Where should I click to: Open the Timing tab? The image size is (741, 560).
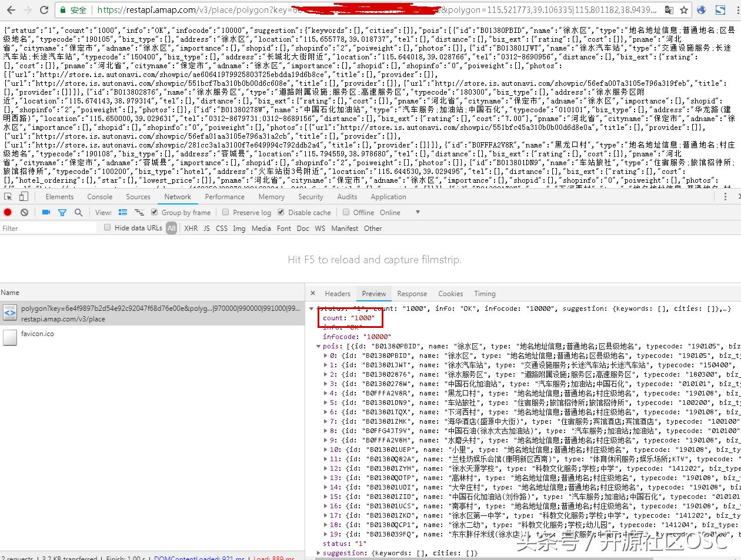tap(485, 293)
